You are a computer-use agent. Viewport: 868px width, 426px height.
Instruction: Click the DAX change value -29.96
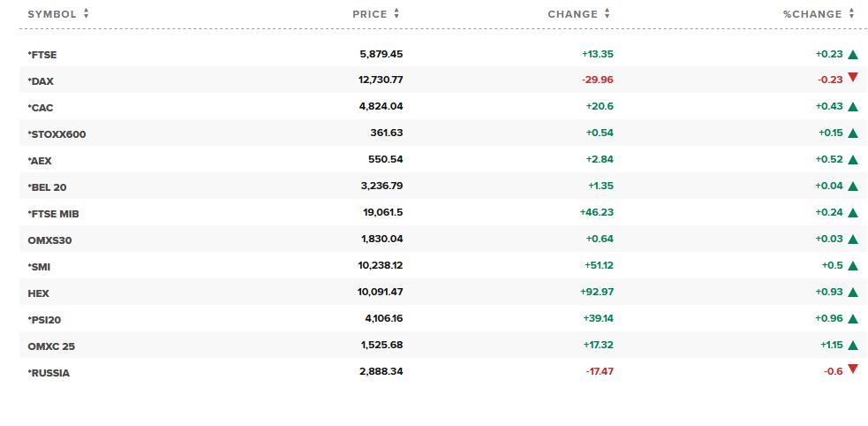click(x=597, y=80)
